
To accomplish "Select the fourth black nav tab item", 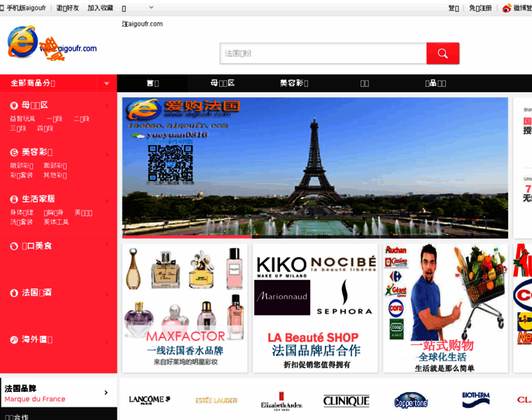I will pyautogui.click(x=365, y=83).
